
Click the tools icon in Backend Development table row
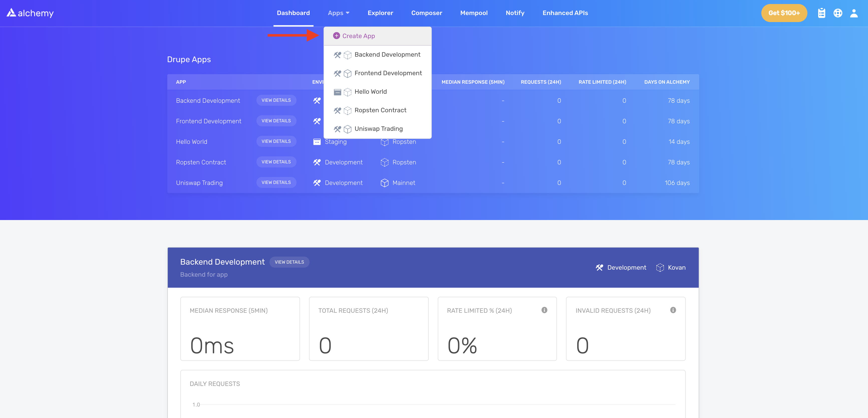tap(317, 100)
